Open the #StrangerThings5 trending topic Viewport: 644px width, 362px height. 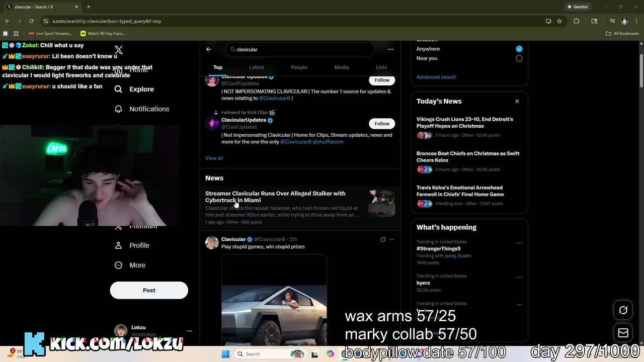[x=438, y=249]
